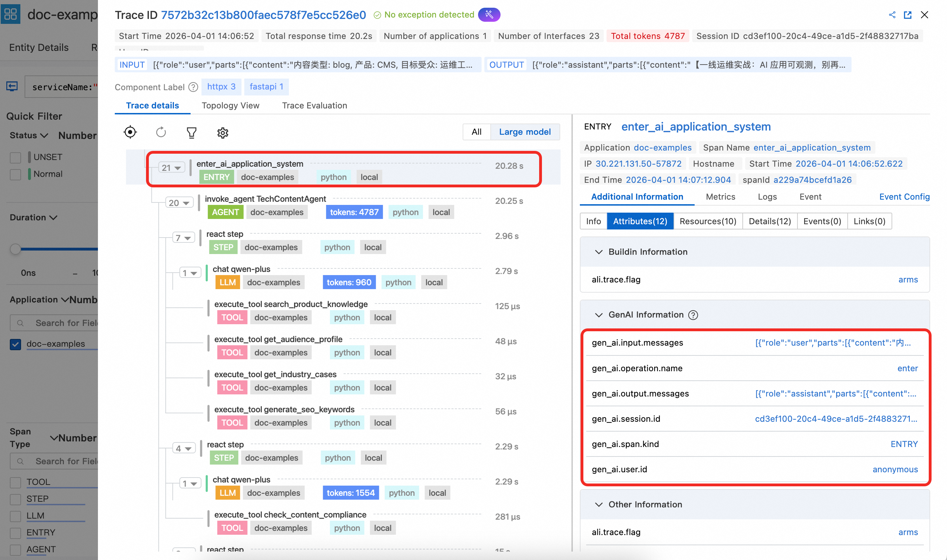
Task: Open the Metrics tab
Action: 721,196
